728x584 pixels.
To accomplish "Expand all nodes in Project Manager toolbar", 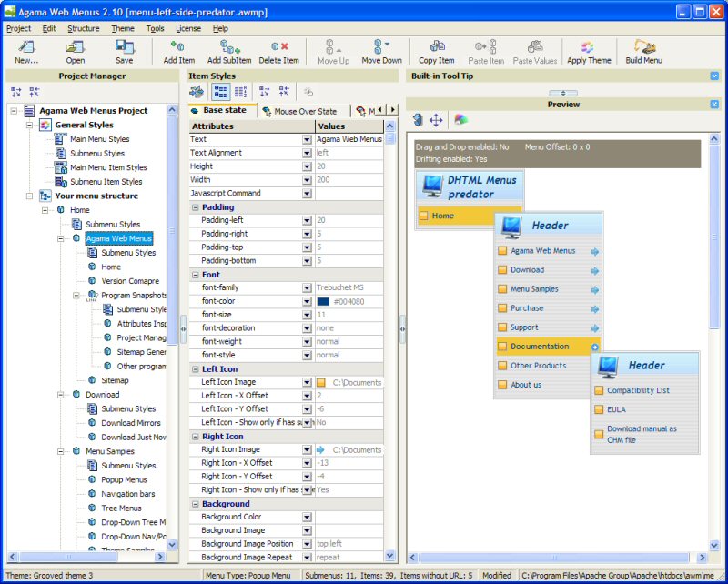I will click(x=16, y=92).
